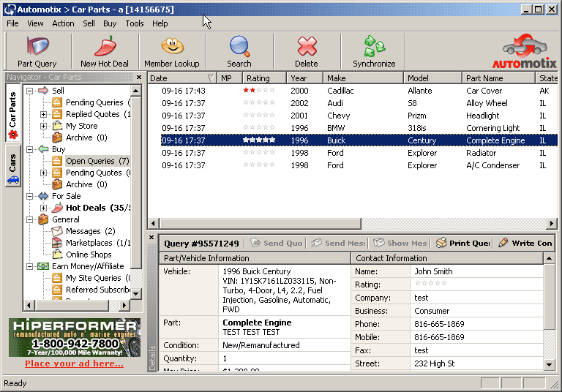Open the Buy menu
The width and height of the screenshot is (562, 392).
(x=110, y=23)
